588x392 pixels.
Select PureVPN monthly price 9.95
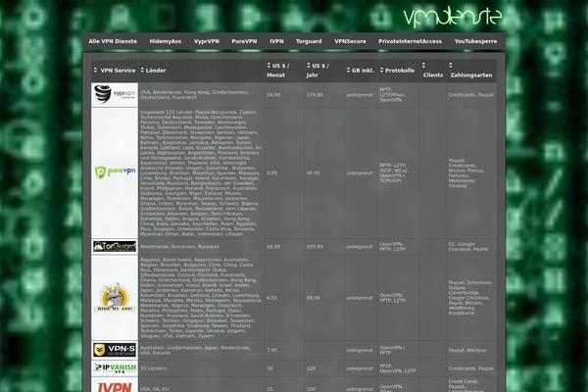point(271,173)
